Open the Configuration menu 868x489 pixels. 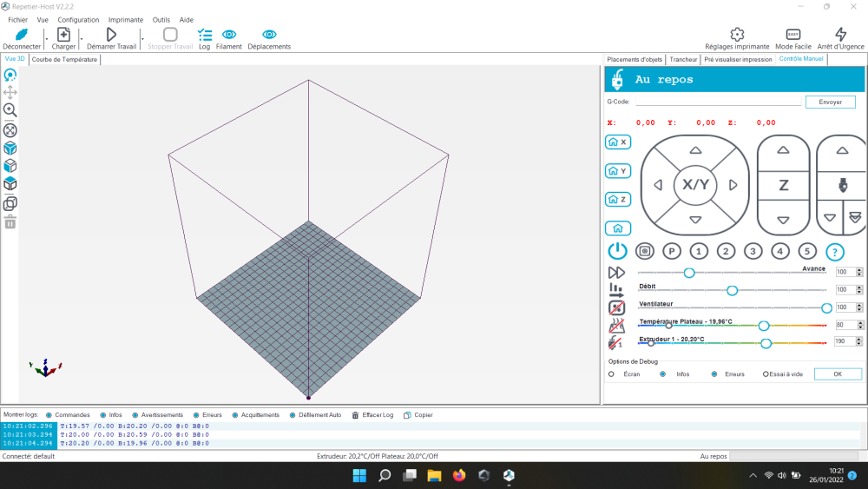click(78, 19)
